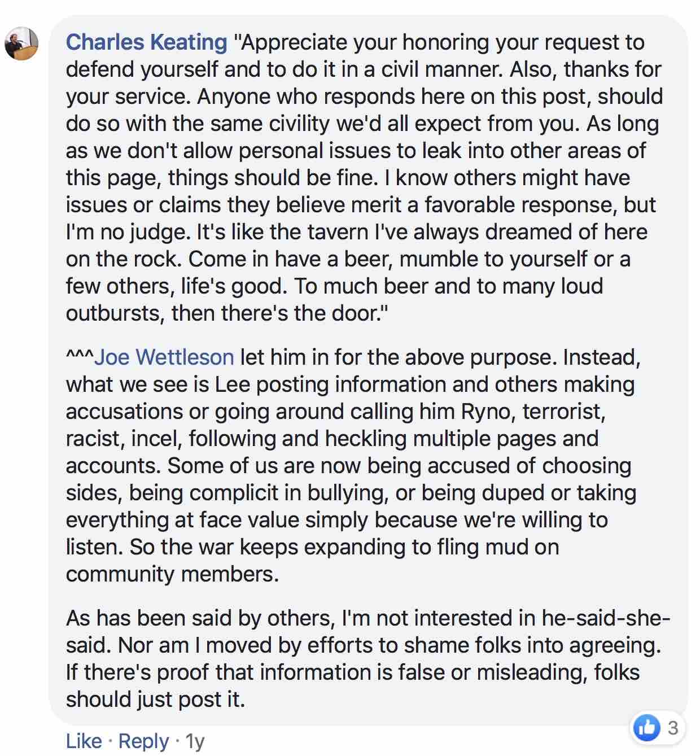The width and height of the screenshot is (700, 756).
Task: Click the blue thumbs-up reaction icon
Action: pos(646,727)
